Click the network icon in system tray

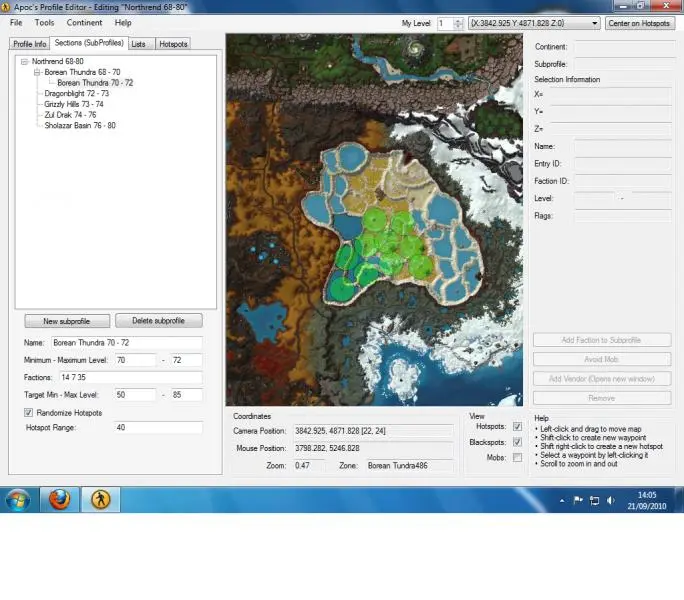[594, 499]
